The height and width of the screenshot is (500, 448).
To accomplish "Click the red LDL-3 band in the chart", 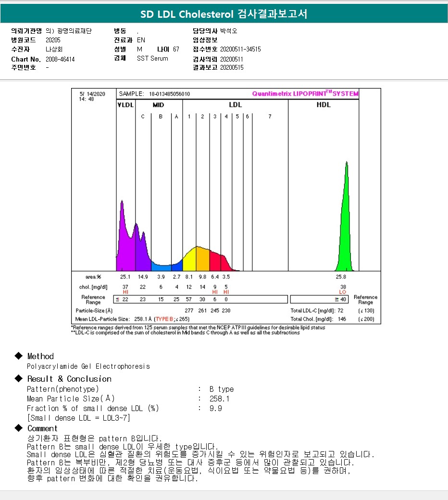I will (x=215, y=262).
